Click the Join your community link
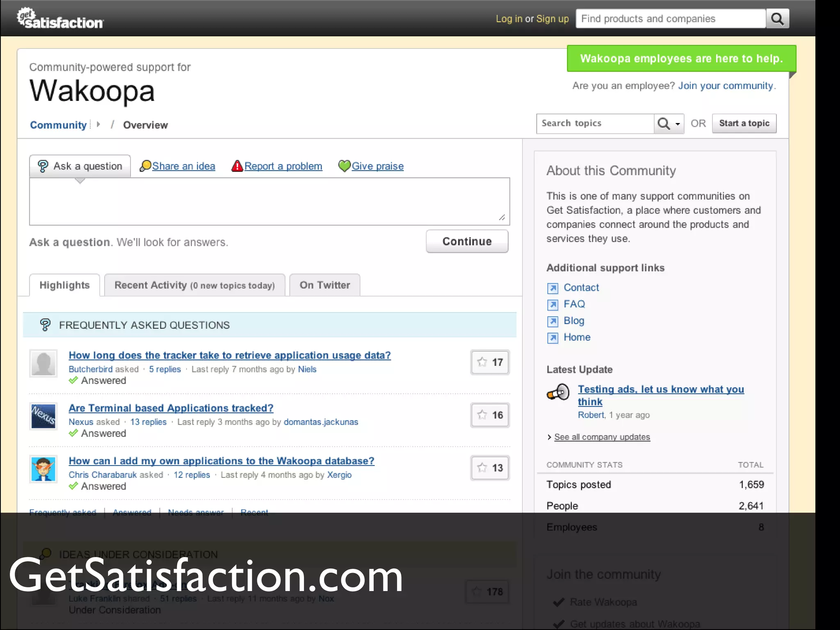 pos(725,86)
